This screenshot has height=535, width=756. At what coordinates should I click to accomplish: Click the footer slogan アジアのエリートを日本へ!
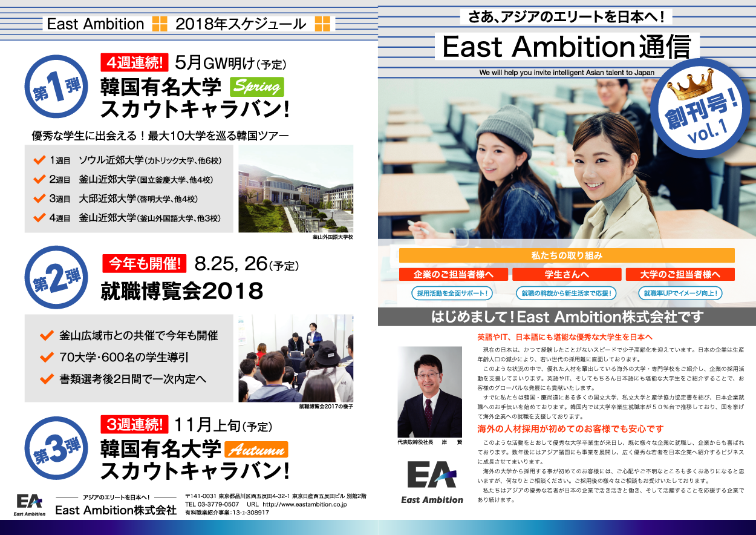point(116,496)
